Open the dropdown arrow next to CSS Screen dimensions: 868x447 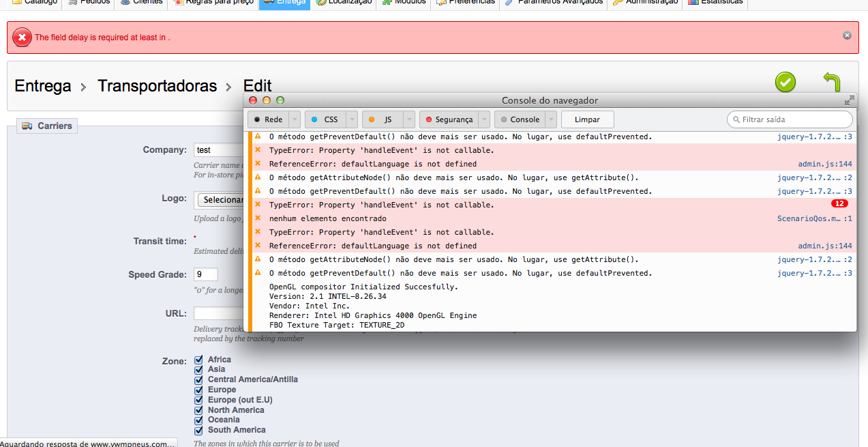tap(352, 119)
